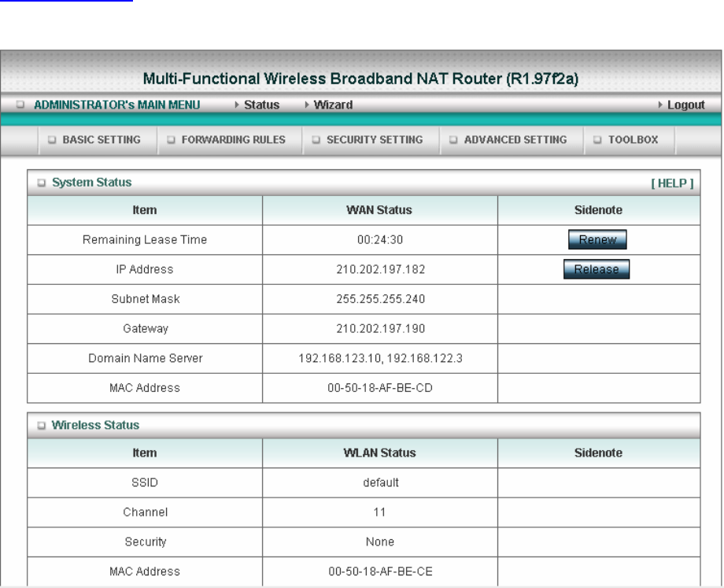Click the arrow icon before Logout
This screenshot has height=588, width=724.
click(x=660, y=105)
